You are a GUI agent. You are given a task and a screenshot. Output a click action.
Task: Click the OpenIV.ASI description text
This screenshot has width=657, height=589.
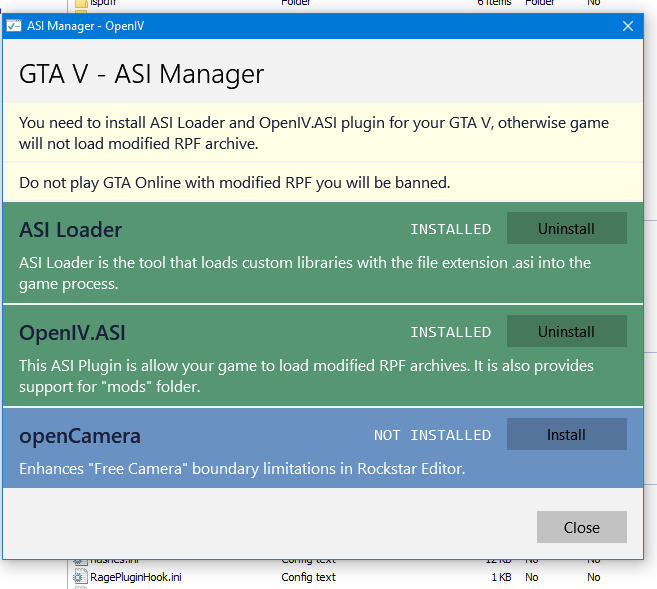point(306,376)
